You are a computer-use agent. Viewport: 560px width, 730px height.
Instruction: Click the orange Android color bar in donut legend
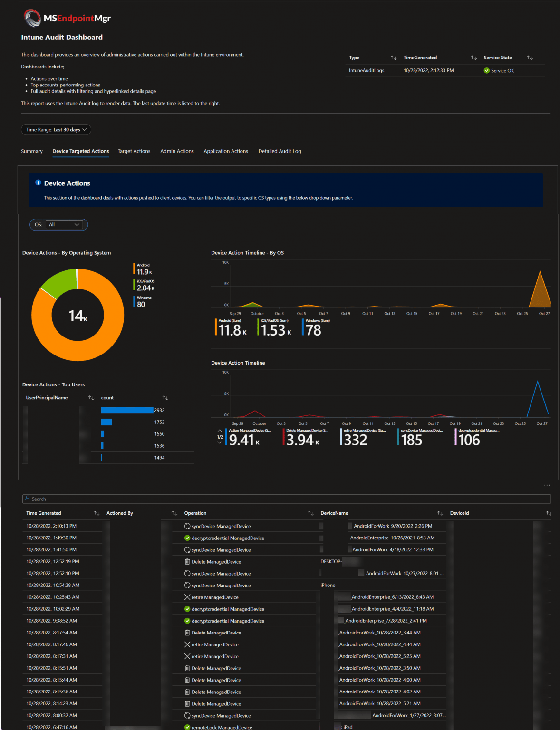[x=134, y=269]
